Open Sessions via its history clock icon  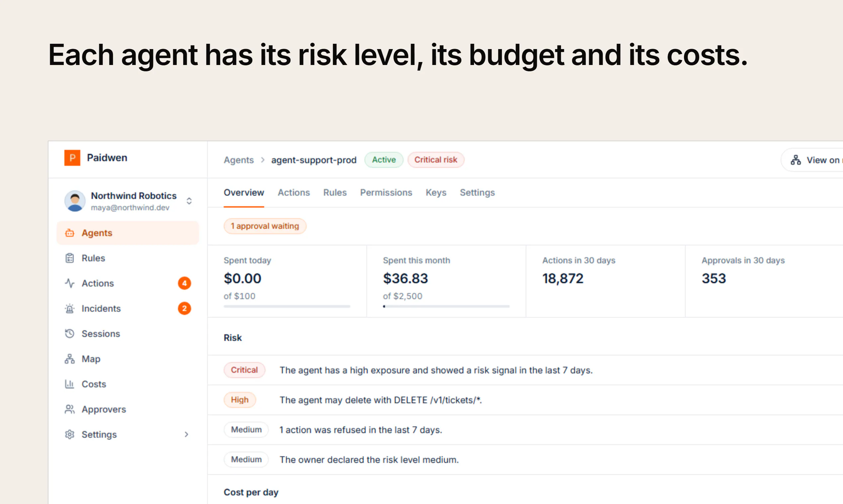click(70, 334)
